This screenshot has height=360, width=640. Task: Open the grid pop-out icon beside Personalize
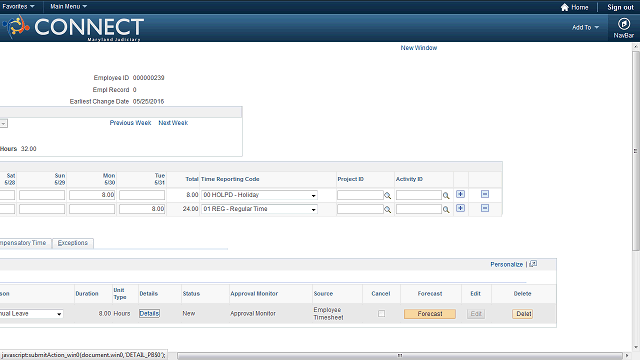[x=533, y=264]
